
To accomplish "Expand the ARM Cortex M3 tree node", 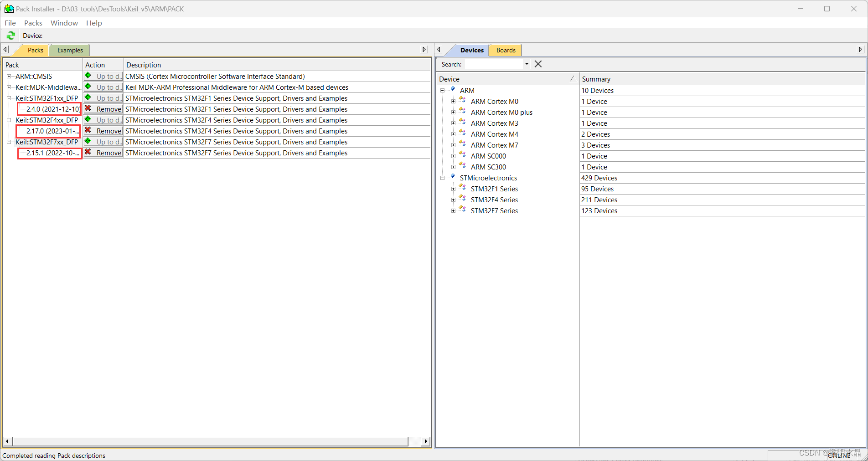I will coord(453,123).
